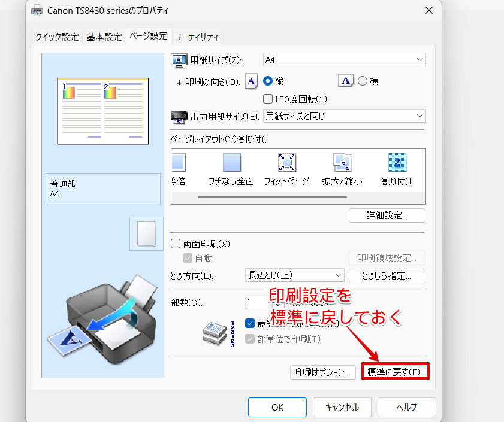Open the 詳細設定 dialog

pyautogui.click(x=387, y=215)
